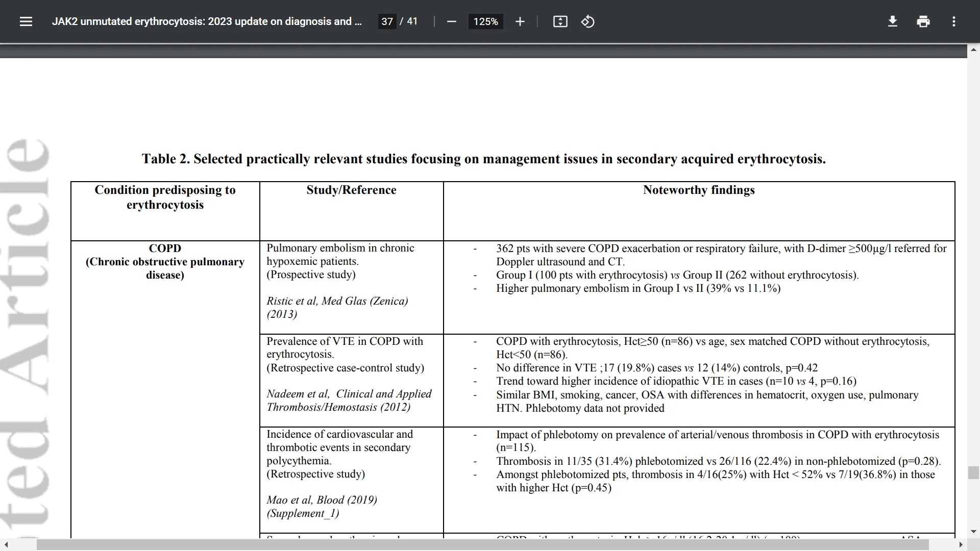Click 'Impact of phlebotomy on prevalence' line
980x551 pixels.
[717, 441]
